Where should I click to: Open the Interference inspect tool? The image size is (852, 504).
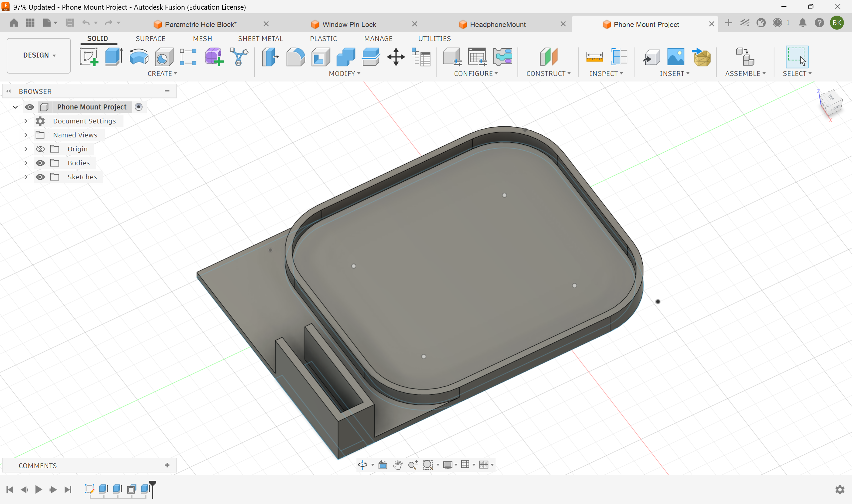click(619, 57)
